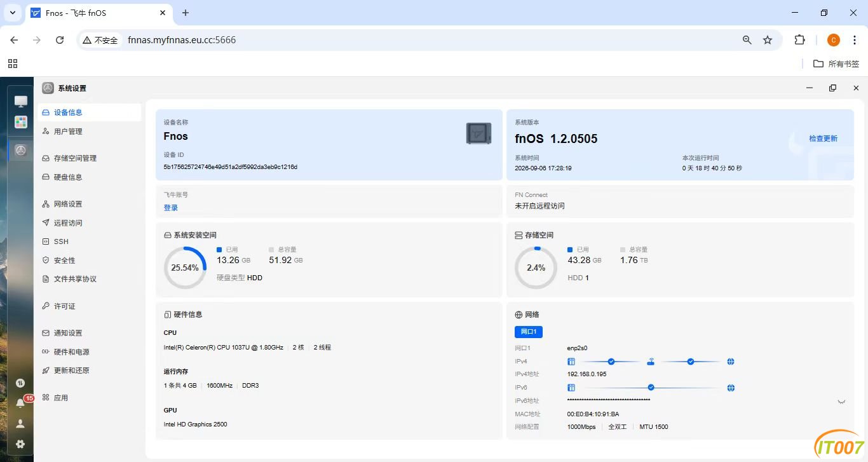Open the Chrome three-dot menu

[x=854, y=40]
